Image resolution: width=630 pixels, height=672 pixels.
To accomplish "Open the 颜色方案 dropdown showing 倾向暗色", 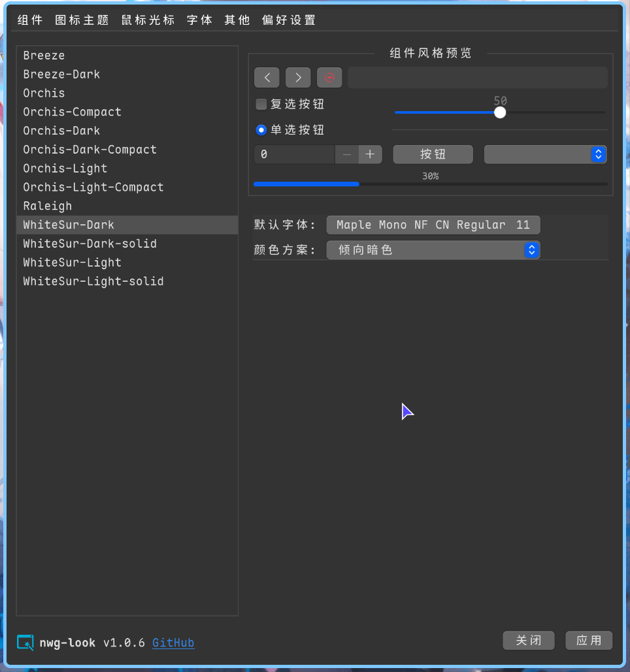I will 433,250.
